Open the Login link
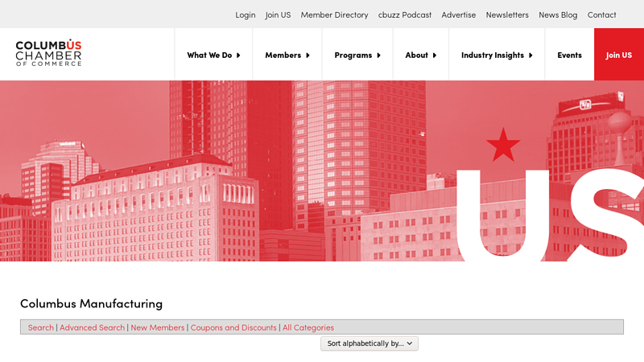644x362 pixels. (246, 14)
